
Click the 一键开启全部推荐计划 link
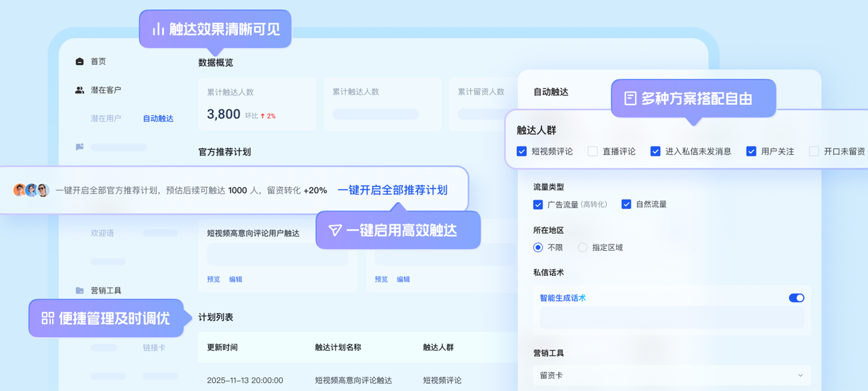392,190
